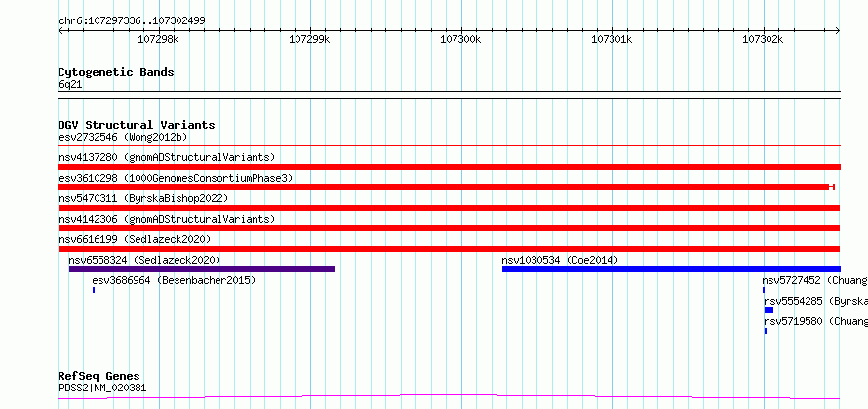
Task: Click the magenta PDSS2 gene line
Action: pos(449,396)
